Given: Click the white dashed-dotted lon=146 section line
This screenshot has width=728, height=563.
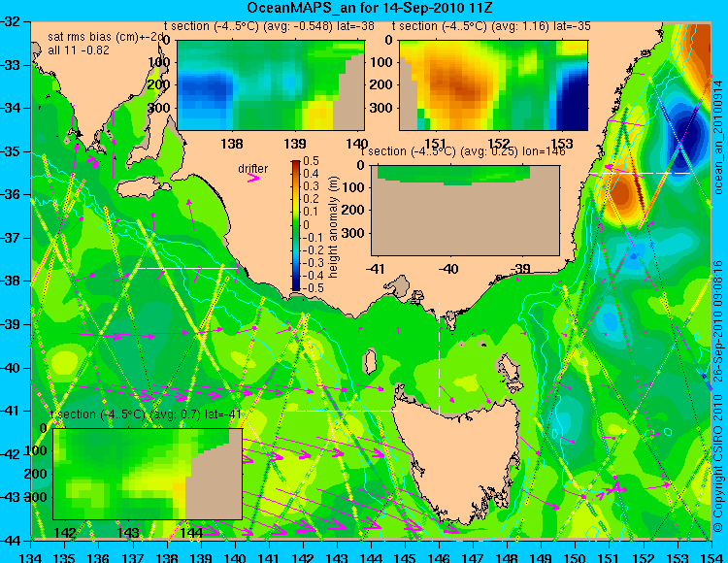Looking at the screenshot, I should click(439, 359).
